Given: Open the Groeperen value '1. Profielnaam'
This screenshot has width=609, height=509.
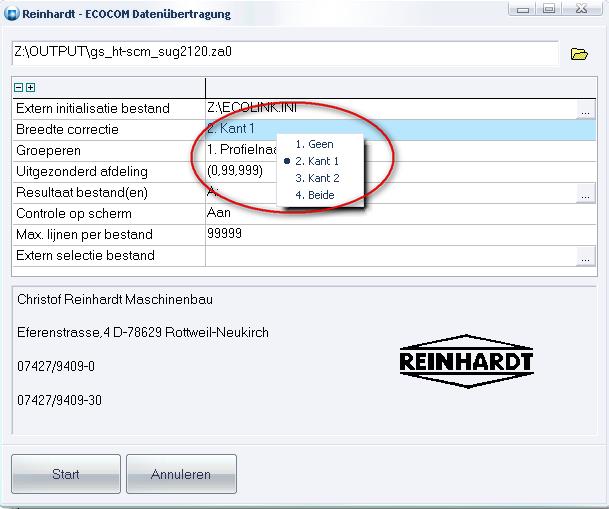Looking at the screenshot, I should pos(400,151).
